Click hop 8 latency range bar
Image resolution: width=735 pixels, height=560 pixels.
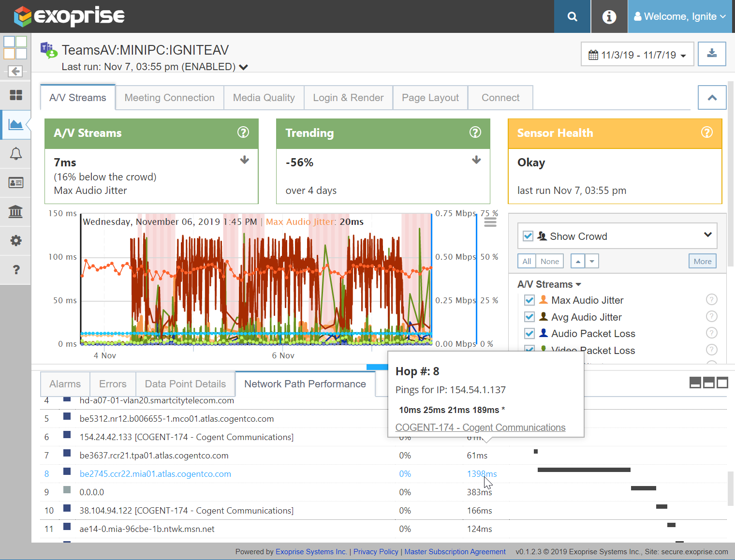click(x=584, y=470)
